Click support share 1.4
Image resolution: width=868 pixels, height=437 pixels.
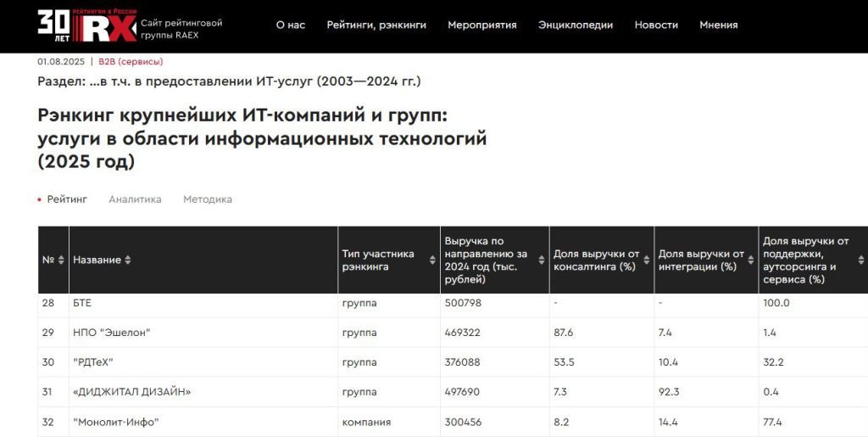(x=770, y=333)
